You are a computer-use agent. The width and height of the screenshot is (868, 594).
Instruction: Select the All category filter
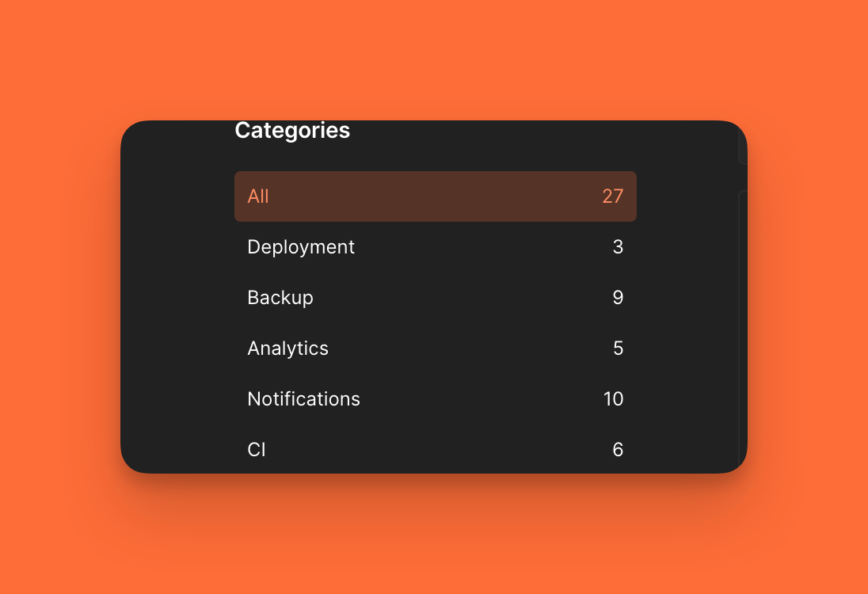pyautogui.click(x=435, y=196)
